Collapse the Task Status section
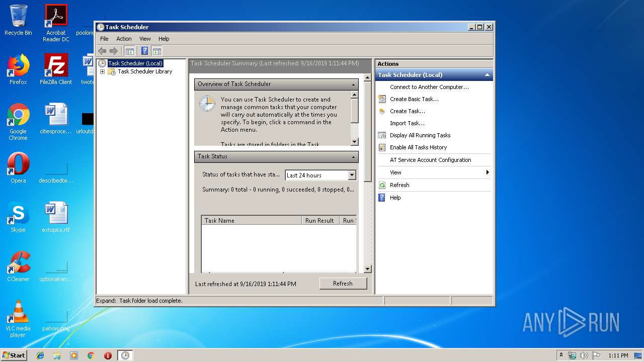This screenshot has width=644, height=362. [354, 157]
